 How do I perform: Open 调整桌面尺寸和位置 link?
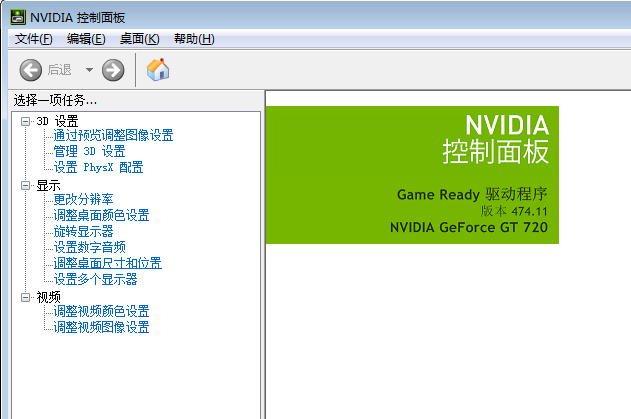click(107, 263)
